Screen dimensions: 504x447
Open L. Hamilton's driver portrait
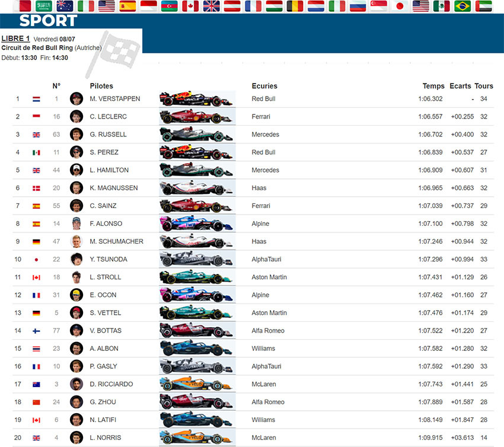(x=76, y=170)
